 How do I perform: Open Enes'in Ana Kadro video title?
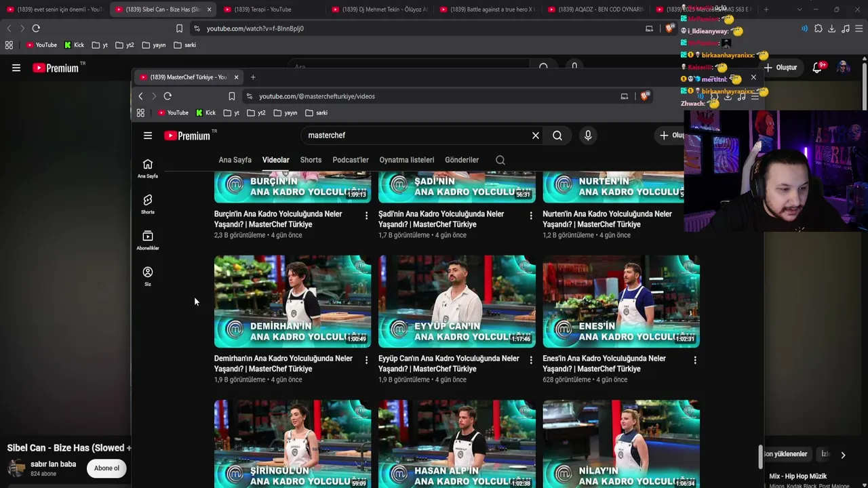tap(604, 363)
